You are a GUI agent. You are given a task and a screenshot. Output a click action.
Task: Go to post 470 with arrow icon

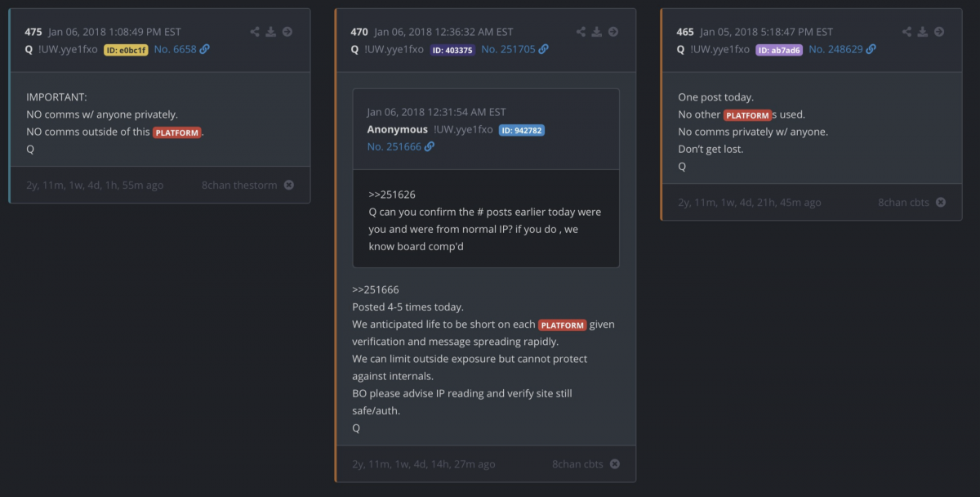[613, 32]
